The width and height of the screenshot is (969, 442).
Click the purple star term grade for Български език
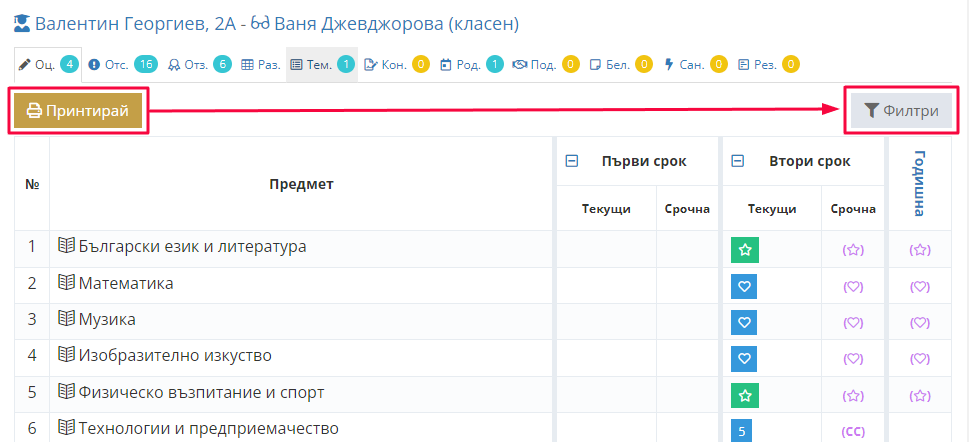tap(853, 250)
